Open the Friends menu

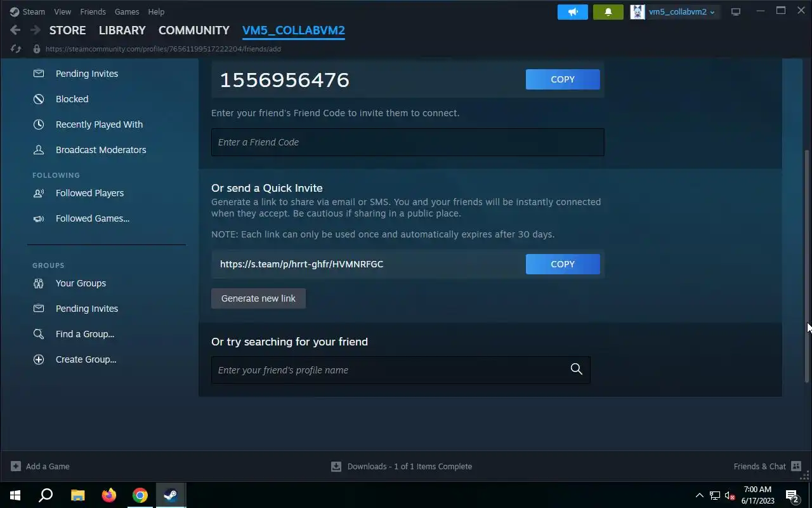[x=93, y=11]
